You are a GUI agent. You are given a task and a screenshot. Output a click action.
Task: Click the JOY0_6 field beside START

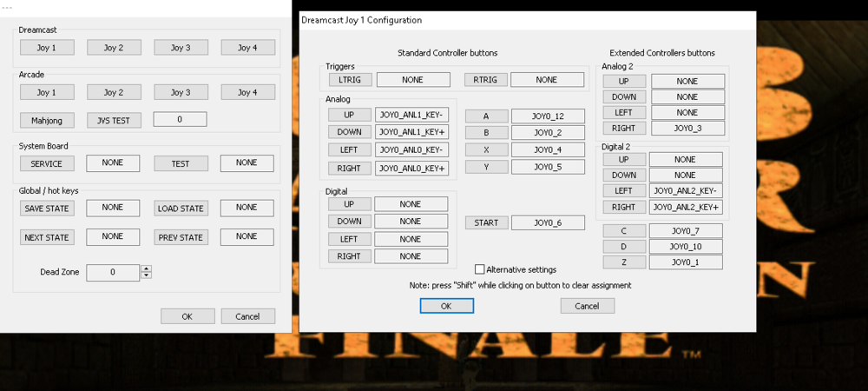click(x=548, y=222)
